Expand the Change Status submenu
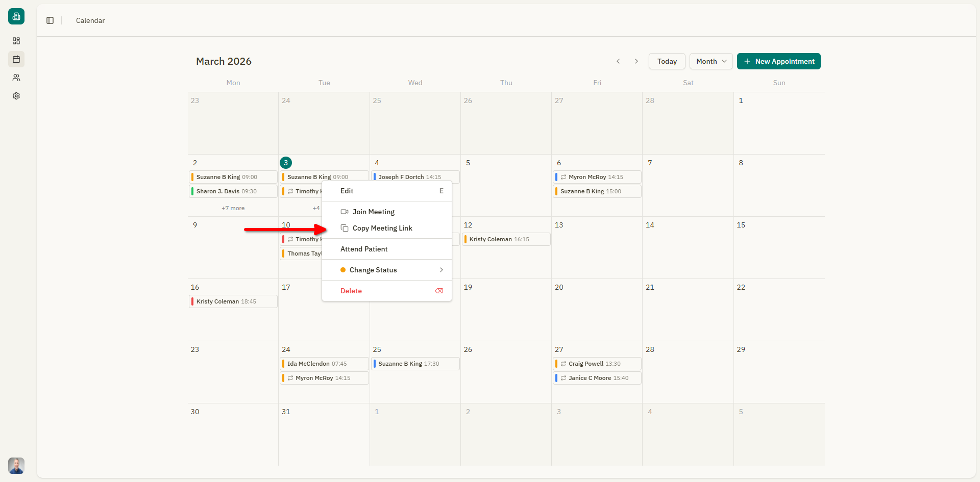This screenshot has width=980, height=482. coord(441,270)
